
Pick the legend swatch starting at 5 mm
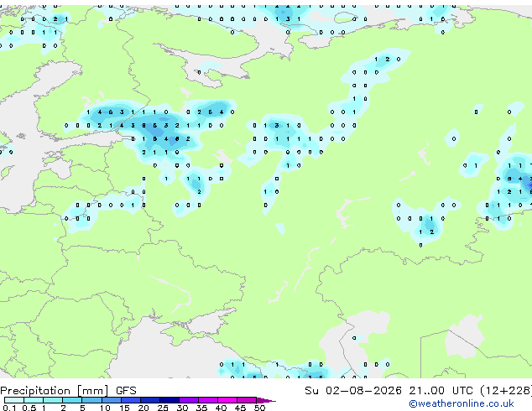coord(91,400)
